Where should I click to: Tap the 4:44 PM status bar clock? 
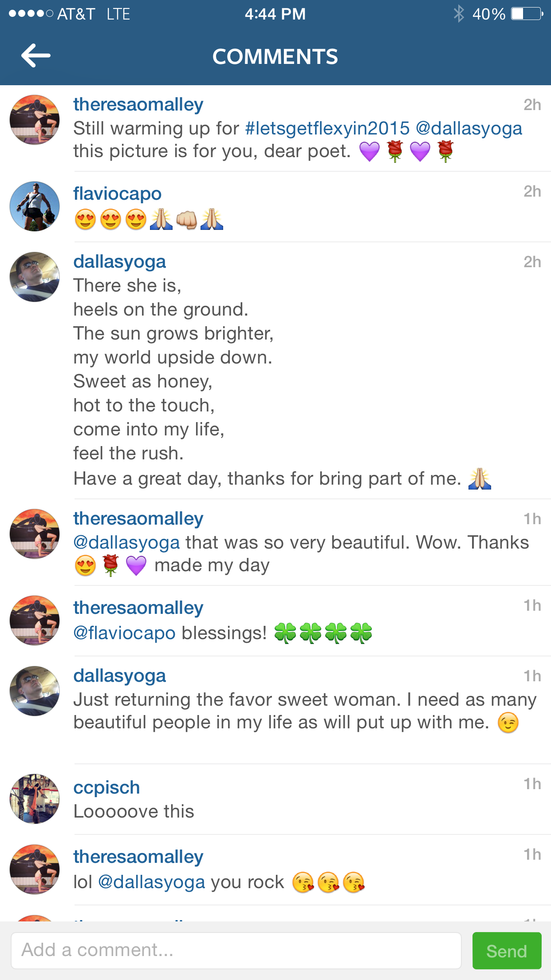[275, 14]
